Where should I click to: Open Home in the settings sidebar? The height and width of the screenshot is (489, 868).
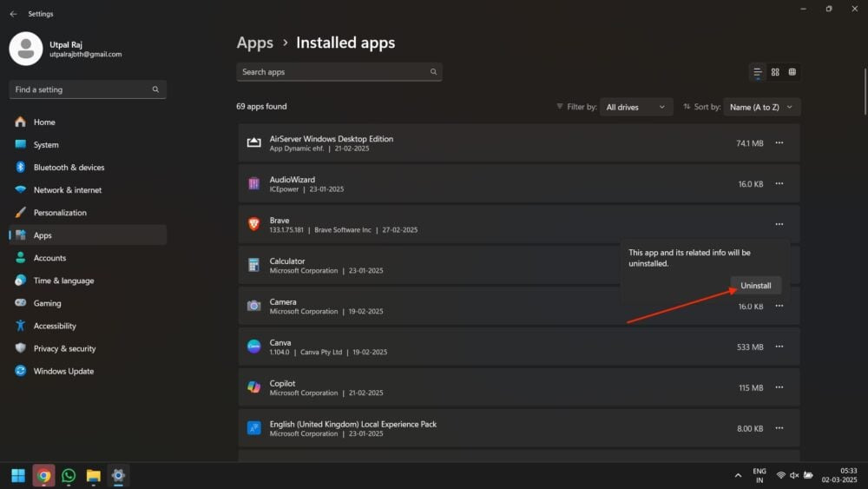coord(88,122)
